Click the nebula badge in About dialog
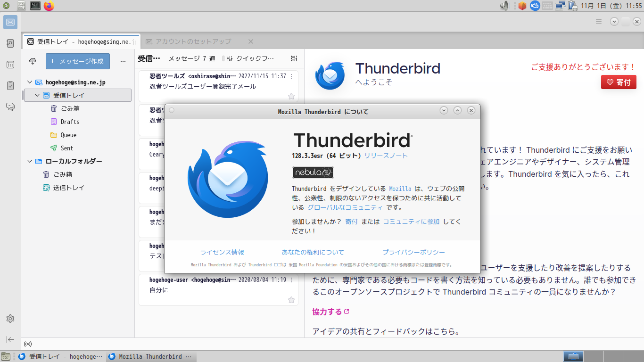 coord(313,173)
